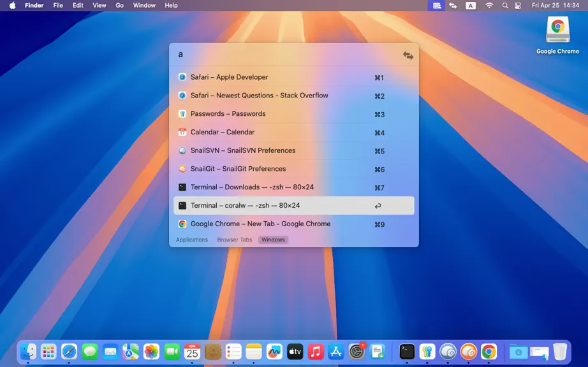Select the Windows tab in launcher
The width and height of the screenshot is (588, 367).
pyautogui.click(x=273, y=240)
